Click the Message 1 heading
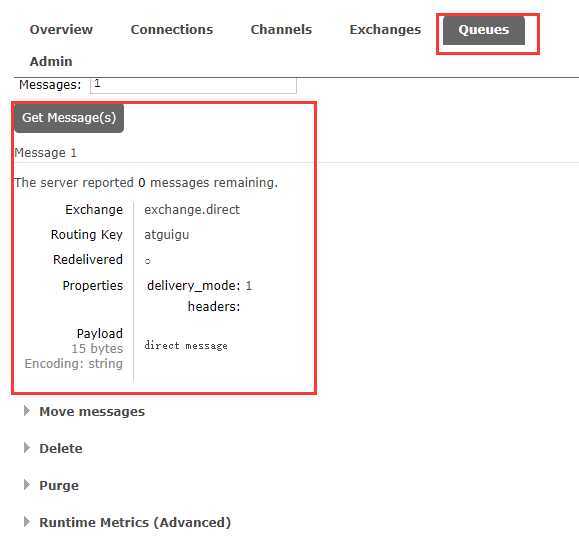The image size is (579, 541). click(x=45, y=153)
